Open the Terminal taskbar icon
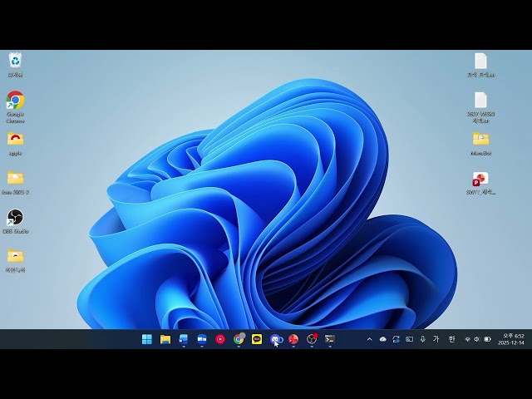 (330, 339)
